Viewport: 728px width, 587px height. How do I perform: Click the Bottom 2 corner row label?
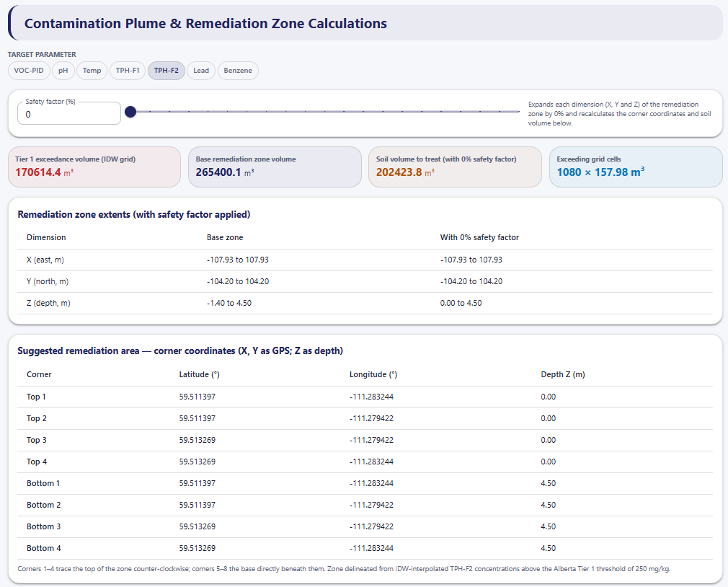click(x=44, y=505)
